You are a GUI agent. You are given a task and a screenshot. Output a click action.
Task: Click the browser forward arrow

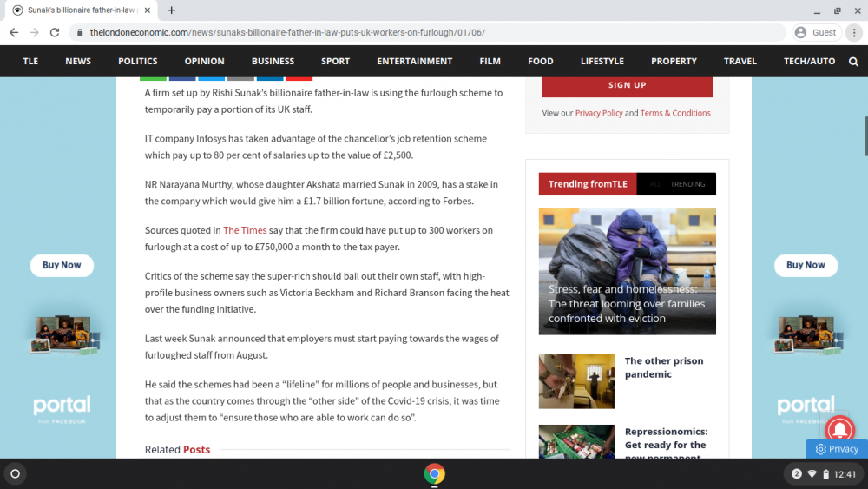click(x=35, y=33)
